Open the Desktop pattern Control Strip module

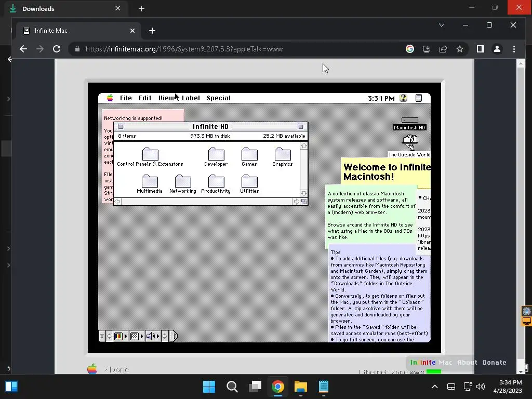[137, 336]
